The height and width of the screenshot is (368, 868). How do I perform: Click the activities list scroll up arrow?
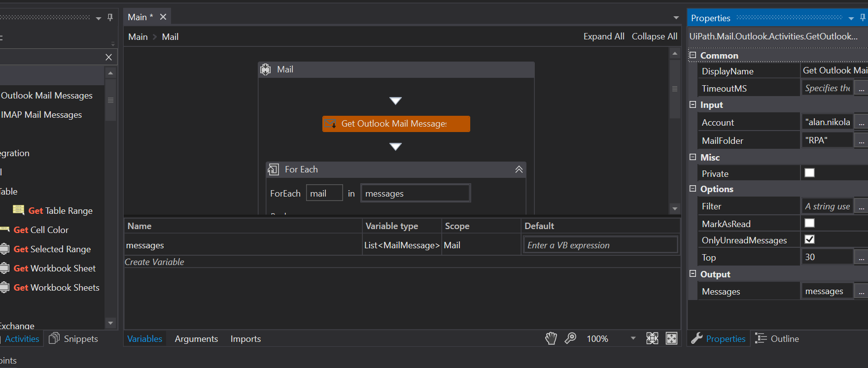(x=110, y=73)
